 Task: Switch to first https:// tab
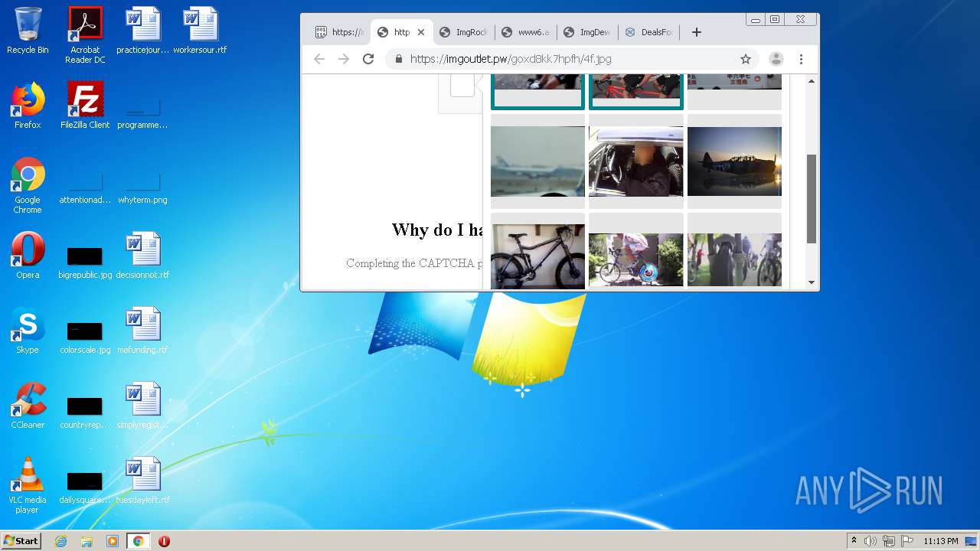point(340,32)
